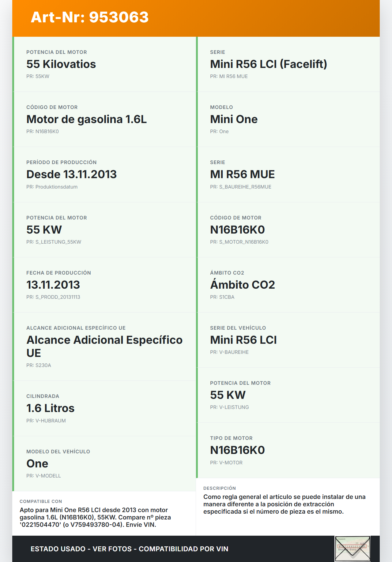Select the Mini R56 LCI (Facelift) card

point(288,64)
